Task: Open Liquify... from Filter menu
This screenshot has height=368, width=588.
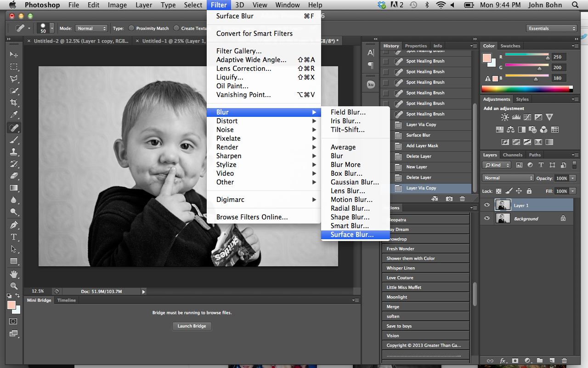Action: (264, 77)
